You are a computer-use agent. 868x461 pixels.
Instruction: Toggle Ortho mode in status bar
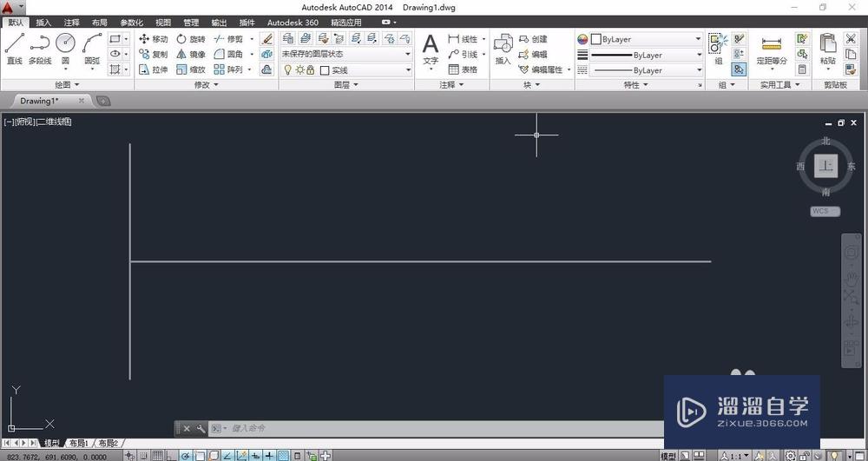[171, 456]
